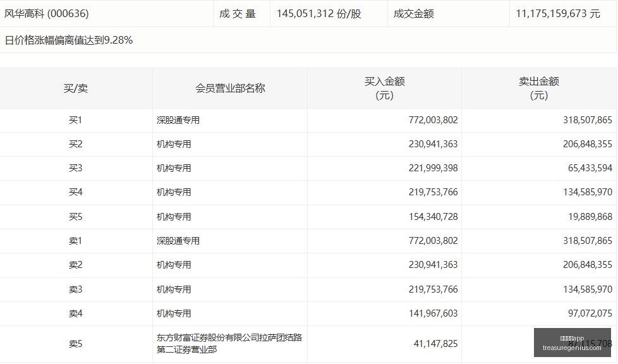Select the 买4 row label
Viewport: 618px width, 364px height.
point(76,192)
